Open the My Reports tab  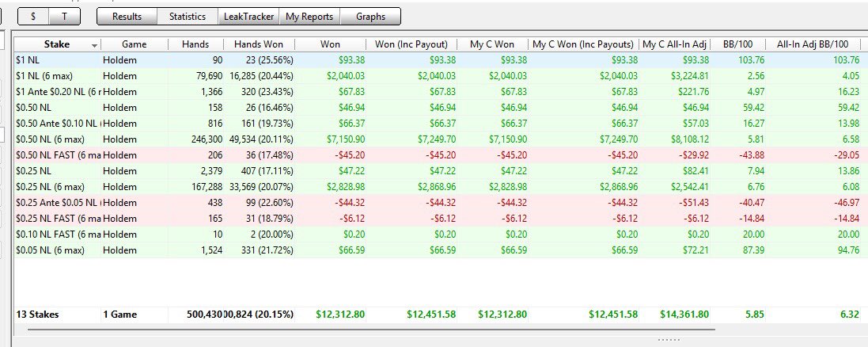(x=309, y=17)
